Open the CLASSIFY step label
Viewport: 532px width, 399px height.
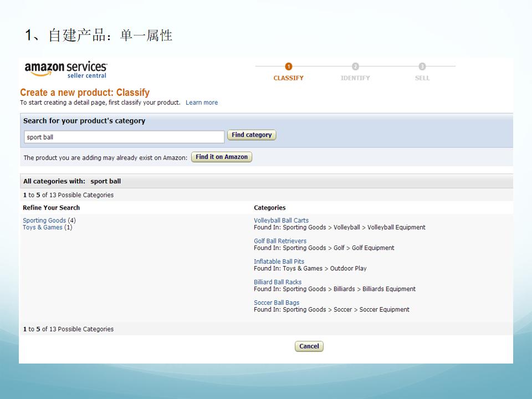288,78
